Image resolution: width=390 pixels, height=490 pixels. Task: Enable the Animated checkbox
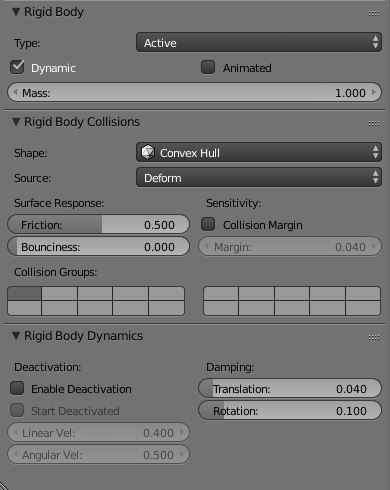tap(208, 67)
